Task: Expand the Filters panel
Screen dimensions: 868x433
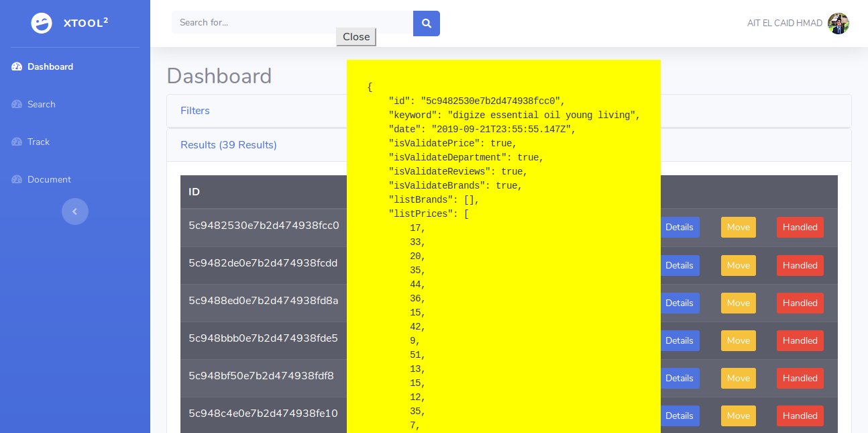Action: point(195,111)
